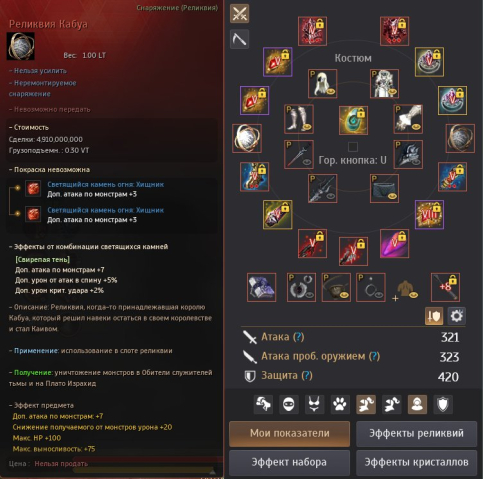The height and width of the screenshot is (479, 483).
Task: Click the cyan artifact slot in the circle center
Action: click(353, 120)
